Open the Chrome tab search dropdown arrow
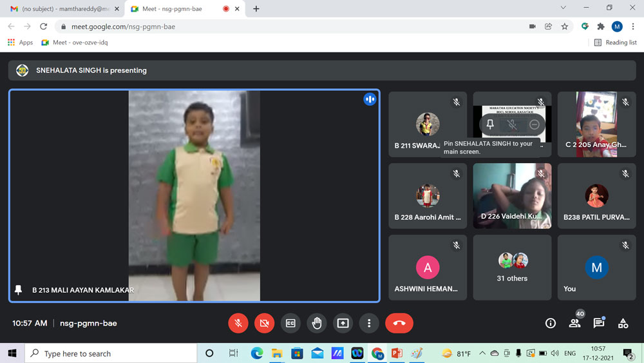 [563, 8]
